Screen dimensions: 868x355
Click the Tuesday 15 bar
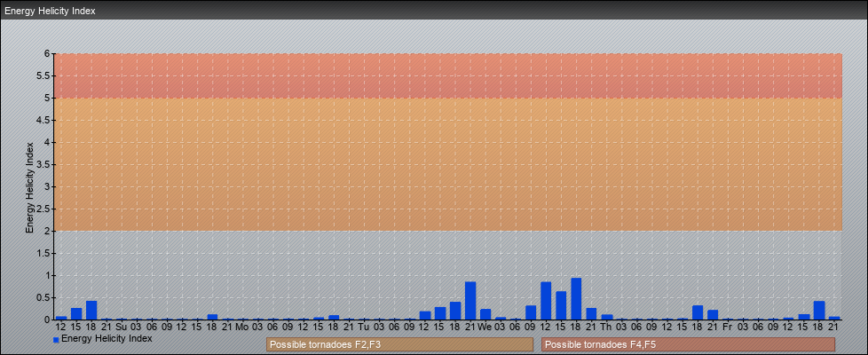click(x=440, y=313)
